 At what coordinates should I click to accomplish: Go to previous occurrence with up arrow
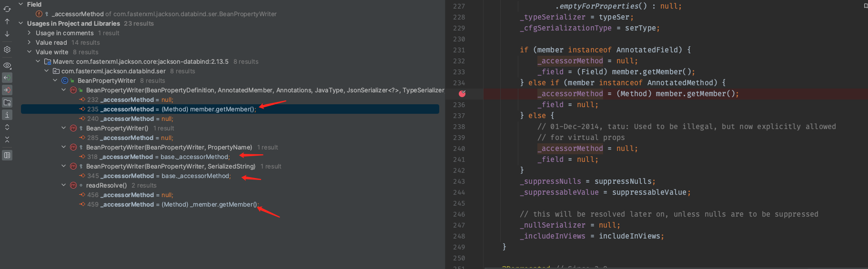click(7, 21)
